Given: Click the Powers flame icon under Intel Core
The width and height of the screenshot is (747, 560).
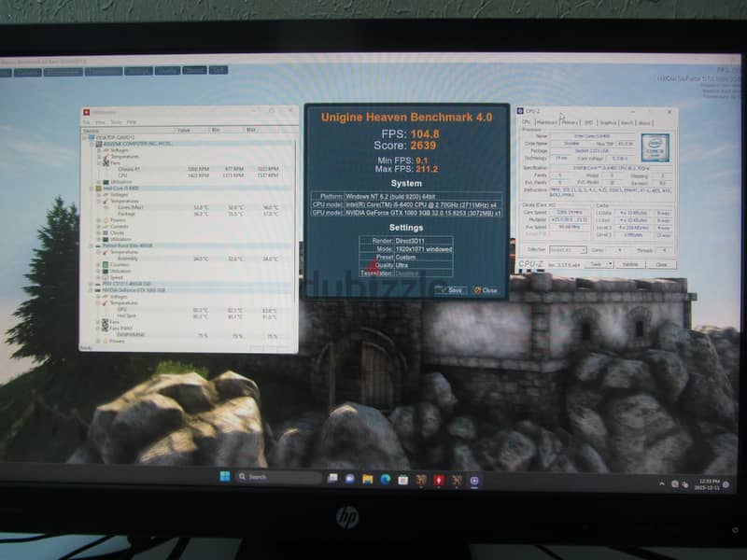Looking at the screenshot, I should [x=106, y=220].
